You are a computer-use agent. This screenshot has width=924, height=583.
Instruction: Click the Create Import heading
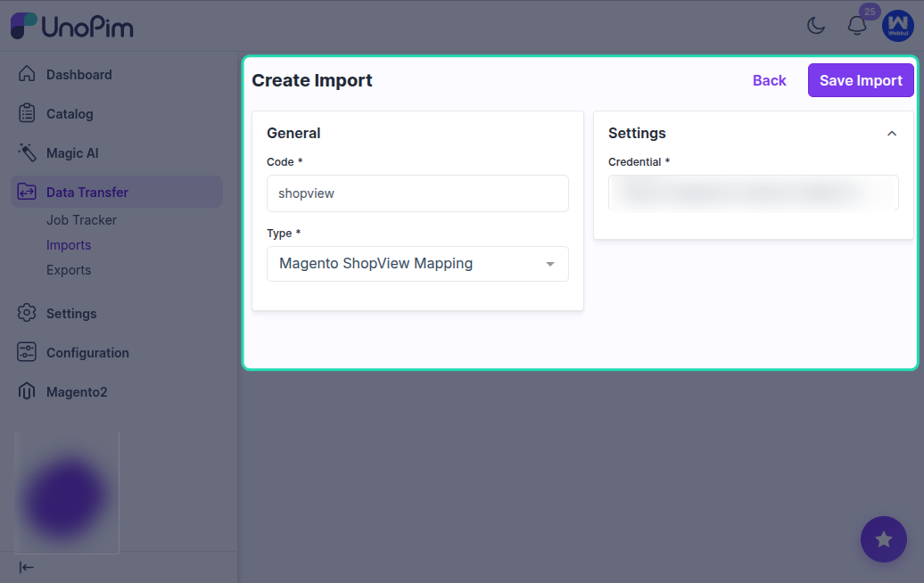click(312, 80)
